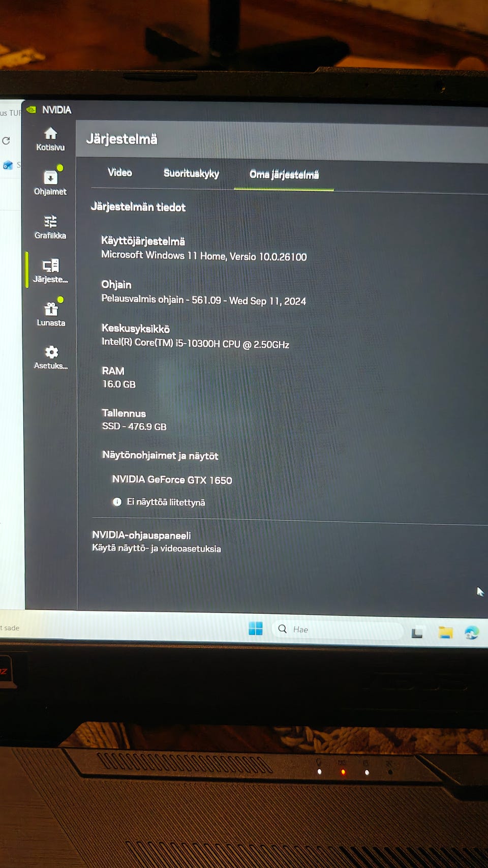
Task: Click 16.0 GB RAM value
Action: 119,384
